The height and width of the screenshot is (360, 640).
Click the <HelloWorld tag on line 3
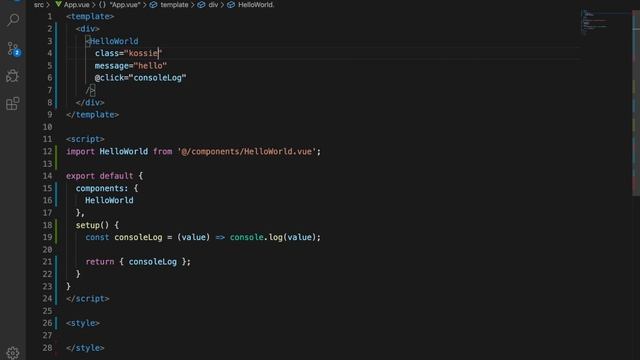click(x=112, y=41)
